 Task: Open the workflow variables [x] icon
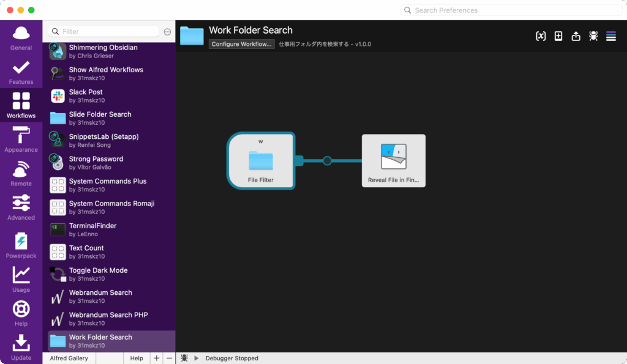[x=541, y=36]
